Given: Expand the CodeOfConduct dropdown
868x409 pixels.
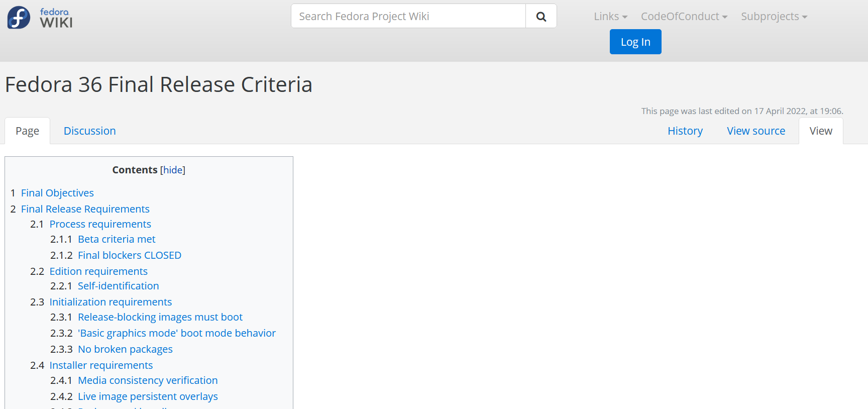Looking at the screenshot, I should pos(684,17).
